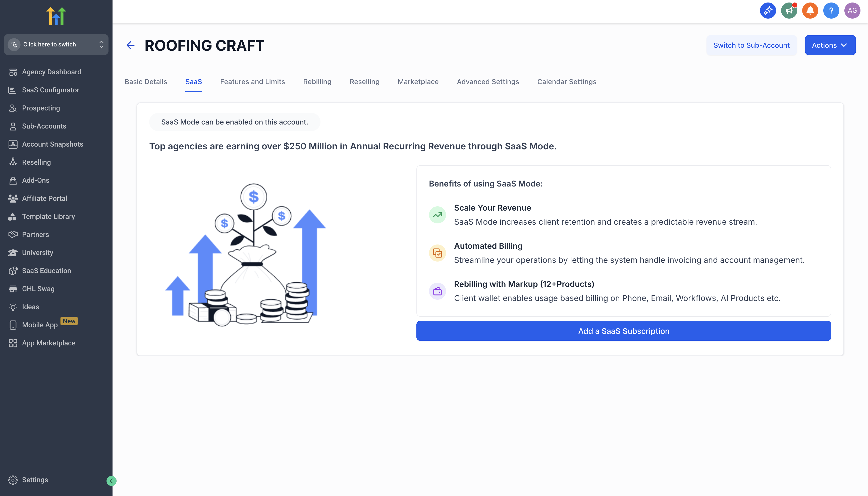The image size is (868, 496).
Task: Click Switch to Sub-Account button
Action: click(x=751, y=45)
